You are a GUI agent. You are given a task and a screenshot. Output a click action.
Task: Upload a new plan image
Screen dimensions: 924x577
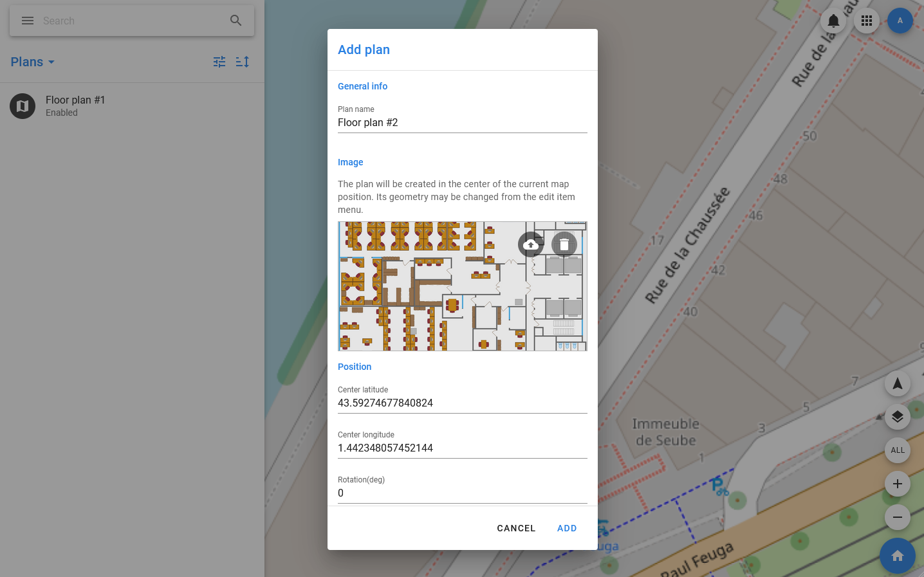coord(531,244)
